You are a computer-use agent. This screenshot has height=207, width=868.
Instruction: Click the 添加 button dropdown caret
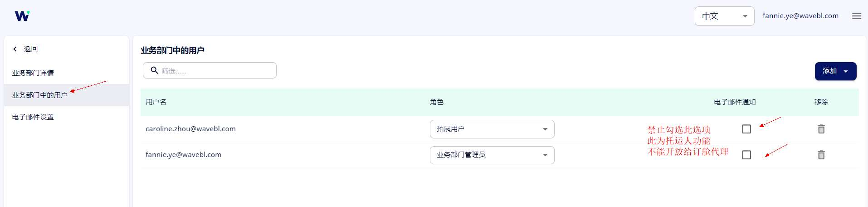[x=846, y=71]
